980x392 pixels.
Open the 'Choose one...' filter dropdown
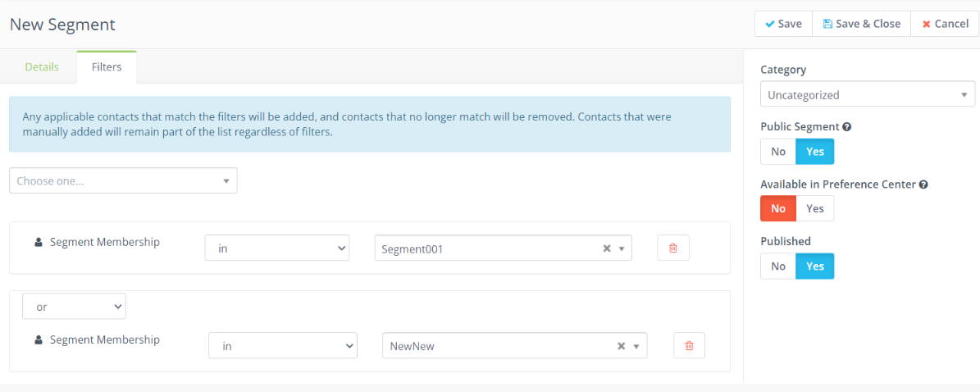pos(123,181)
